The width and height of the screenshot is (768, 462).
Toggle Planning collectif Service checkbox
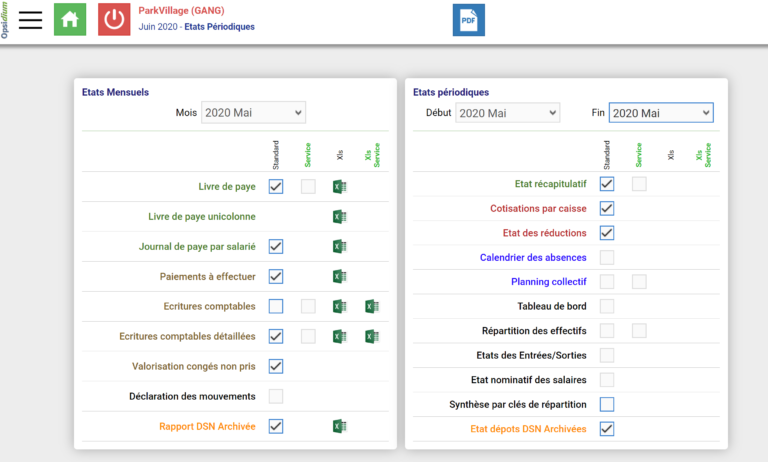(x=639, y=282)
